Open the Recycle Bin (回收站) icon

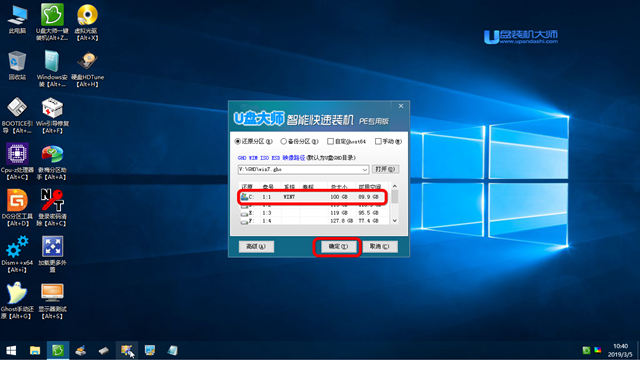17,65
